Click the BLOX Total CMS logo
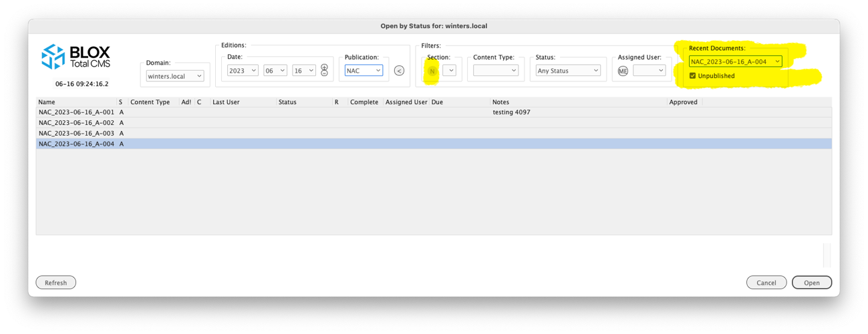This screenshot has height=334, width=868. click(x=76, y=57)
